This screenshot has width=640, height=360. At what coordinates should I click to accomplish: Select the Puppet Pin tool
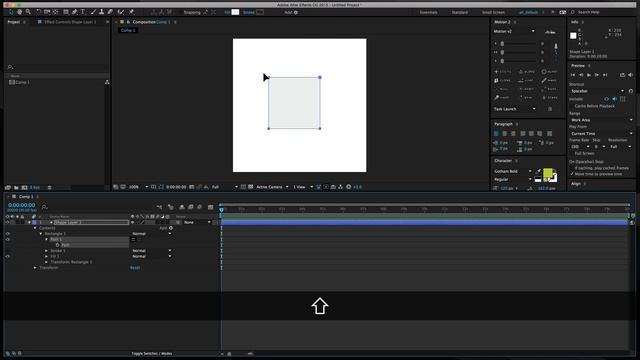[x=131, y=12]
